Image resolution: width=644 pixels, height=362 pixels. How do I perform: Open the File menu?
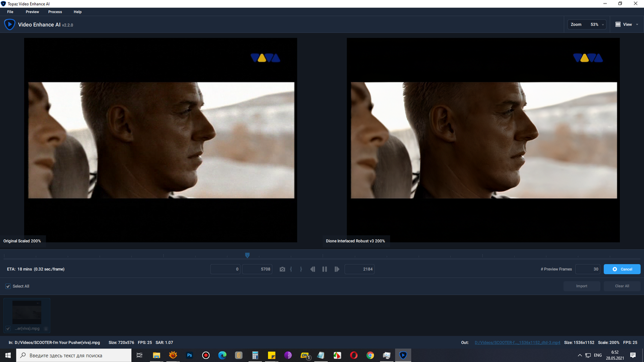pyautogui.click(x=10, y=12)
